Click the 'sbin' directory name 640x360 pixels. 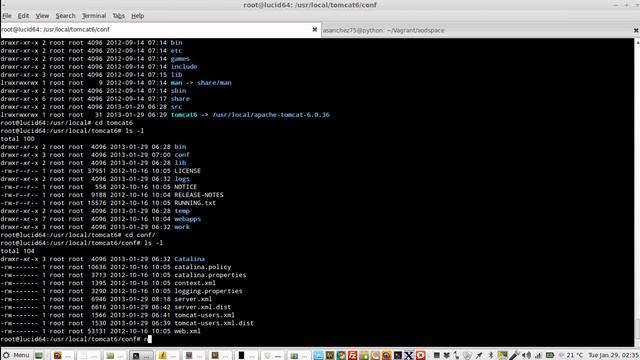178,91
